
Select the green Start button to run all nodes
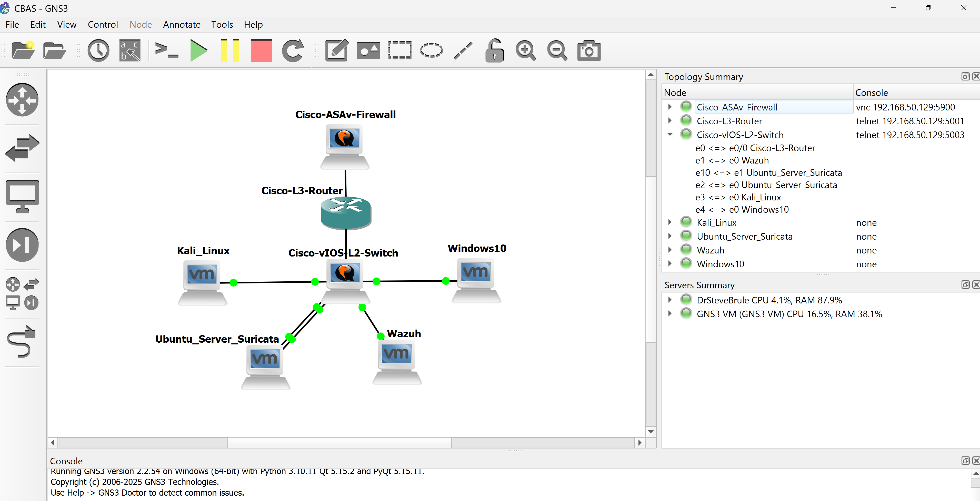click(198, 50)
